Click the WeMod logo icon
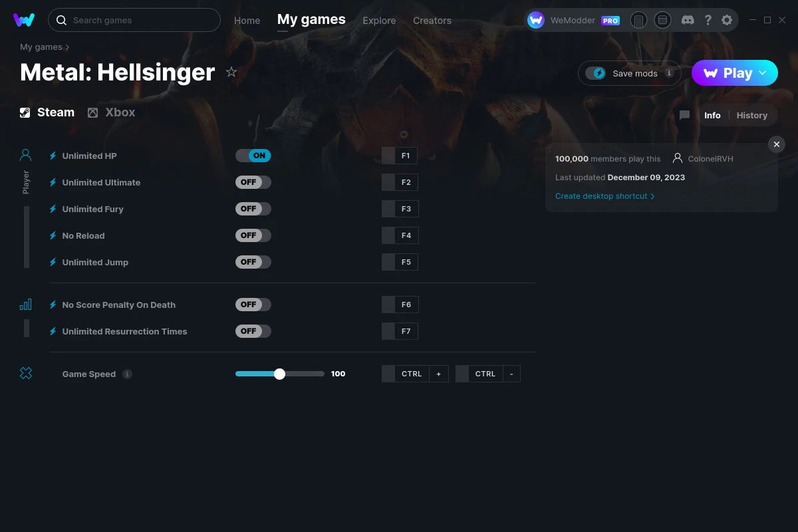Screen dimensions: 798x532 24,20
